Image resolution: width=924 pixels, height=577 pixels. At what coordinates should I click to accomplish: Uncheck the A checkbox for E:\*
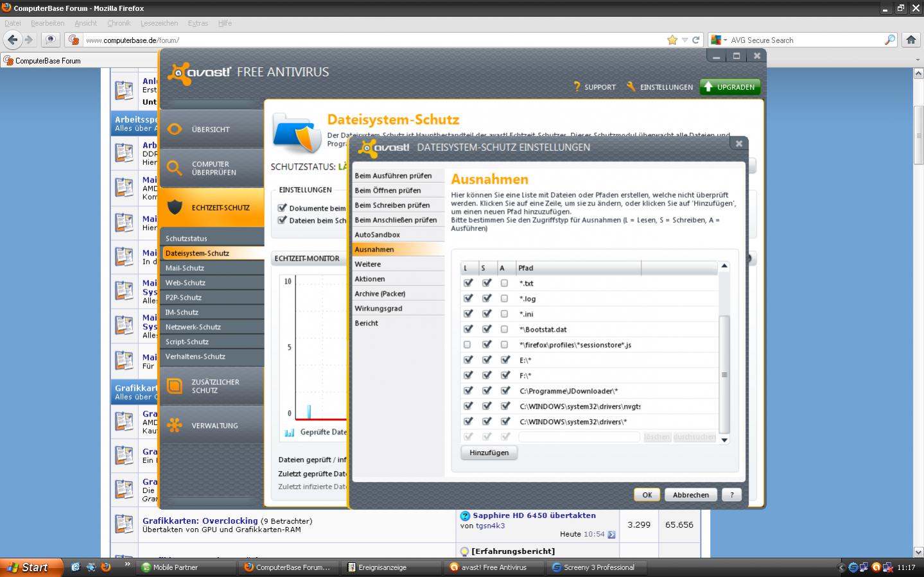point(505,360)
